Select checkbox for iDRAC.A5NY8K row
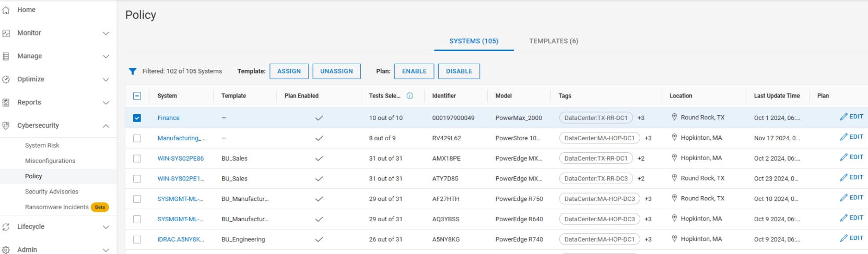Screen dimensions: 868x254 [137, 239]
